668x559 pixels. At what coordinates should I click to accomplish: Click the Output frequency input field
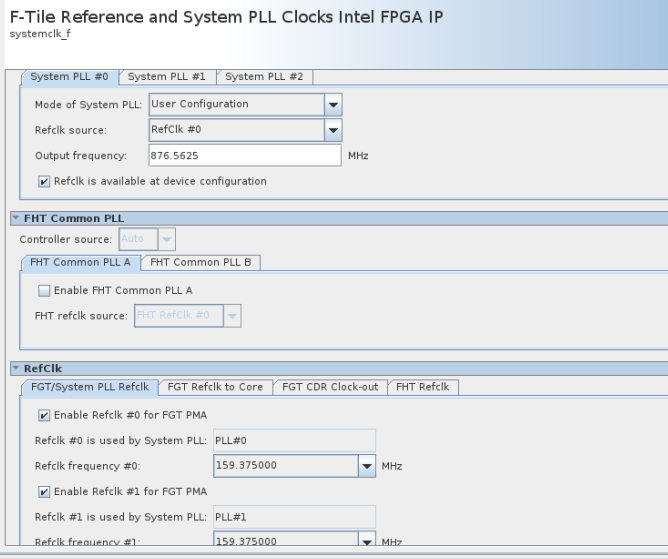click(244, 156)
